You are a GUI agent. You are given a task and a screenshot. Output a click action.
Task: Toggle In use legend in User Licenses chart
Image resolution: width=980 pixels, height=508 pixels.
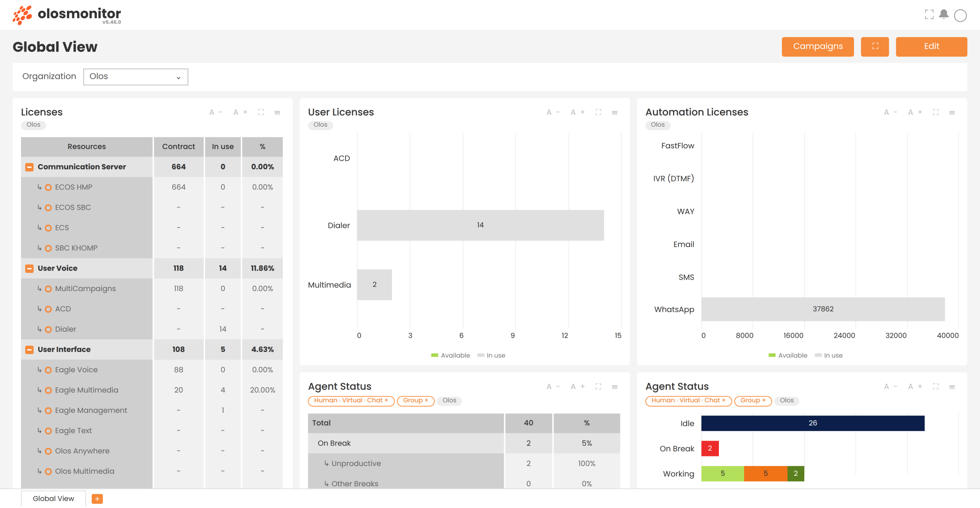(492, 355)
